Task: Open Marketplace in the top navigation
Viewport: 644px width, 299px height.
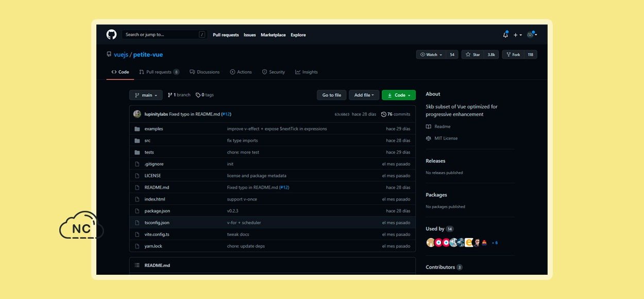Action: click(x=273, y=35)
